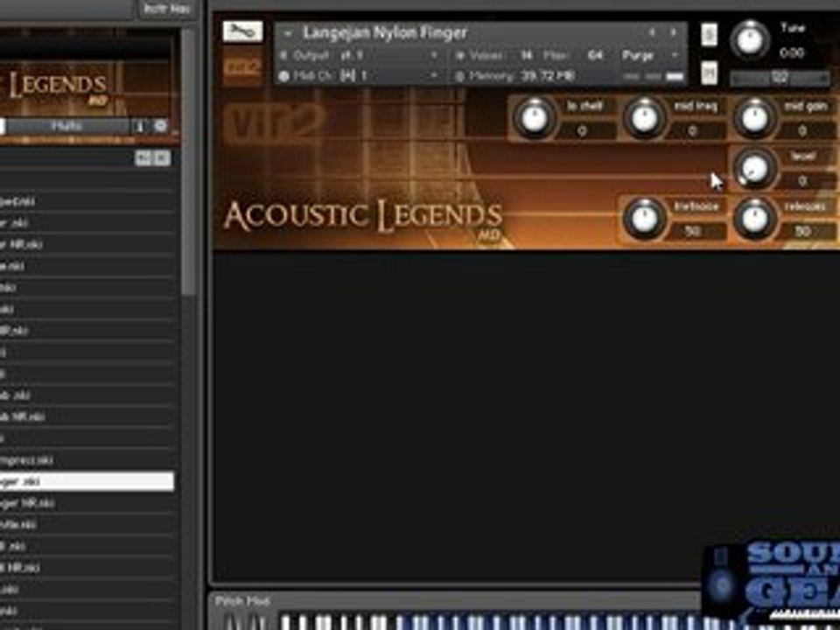This screenshot has height=630, width=840.
Task: Click the lo shelf knob
Action: tap(534, 117)
